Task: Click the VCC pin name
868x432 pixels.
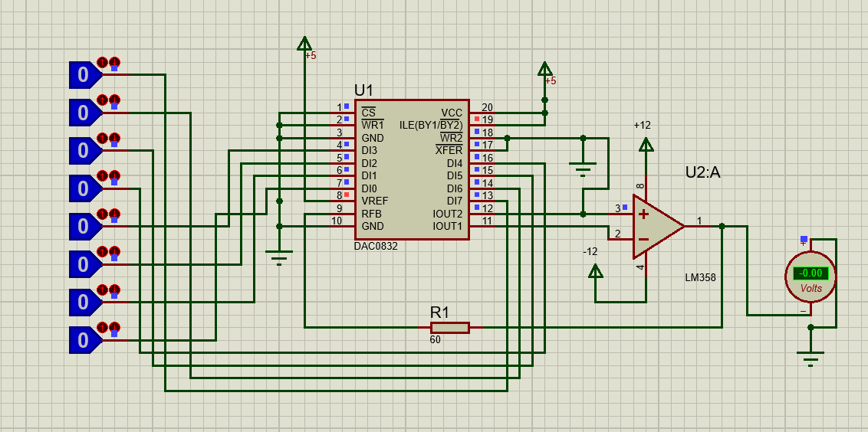Action: point(452,113)
